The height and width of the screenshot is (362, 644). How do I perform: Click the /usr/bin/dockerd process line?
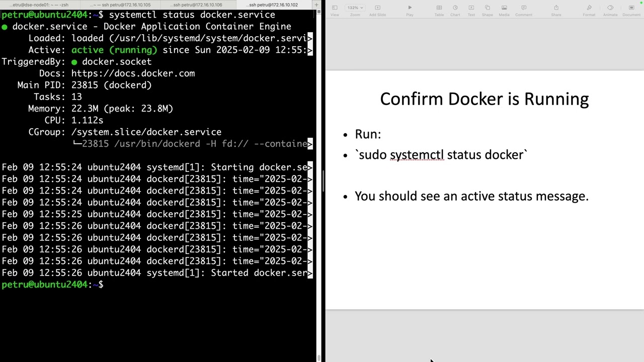193,144
